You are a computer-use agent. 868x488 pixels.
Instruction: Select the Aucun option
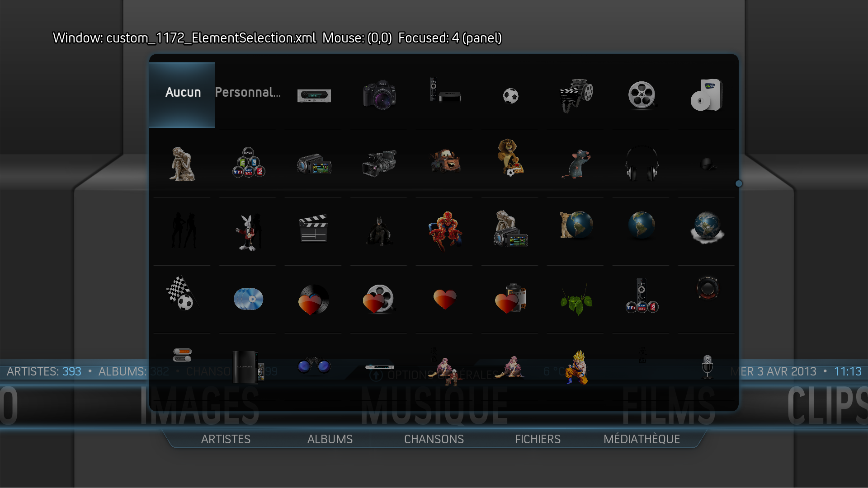click(182, 95)
